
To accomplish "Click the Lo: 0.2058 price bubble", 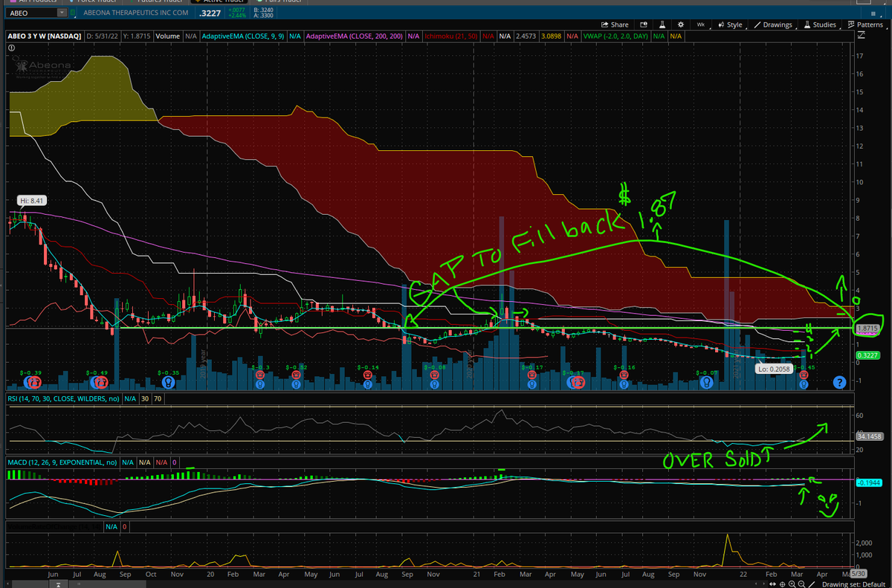I will [x=773, y=369].
